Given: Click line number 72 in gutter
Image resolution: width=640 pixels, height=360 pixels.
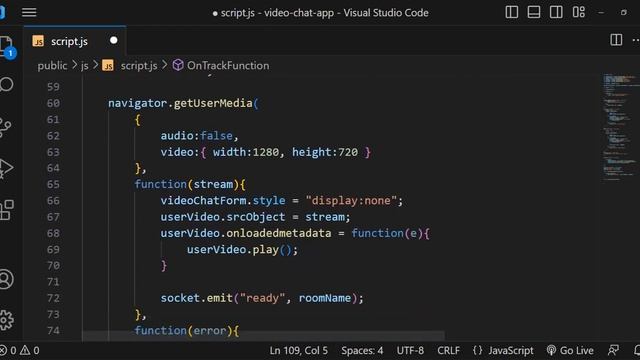Looking at the screenshot, I should tap(53, 298).
